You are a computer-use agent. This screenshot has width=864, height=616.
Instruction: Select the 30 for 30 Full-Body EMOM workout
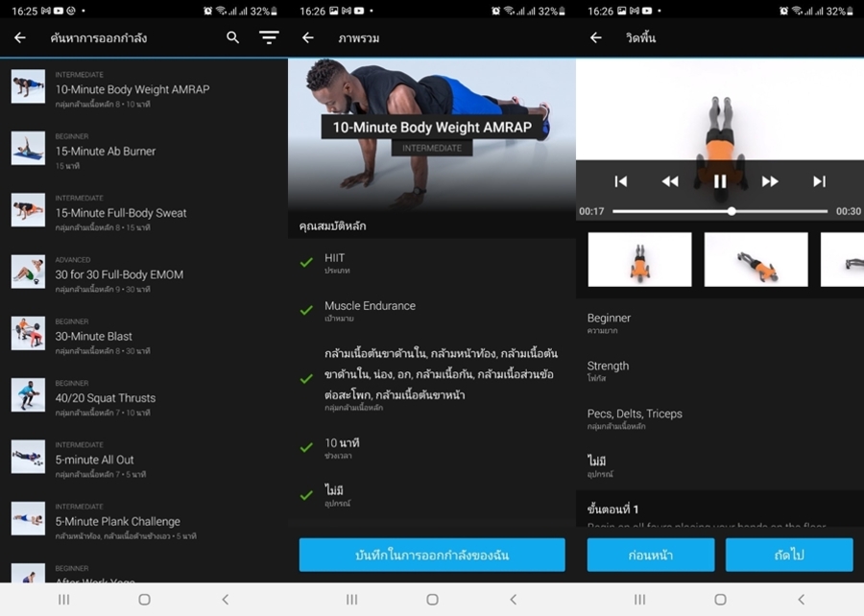pos(119,274)
